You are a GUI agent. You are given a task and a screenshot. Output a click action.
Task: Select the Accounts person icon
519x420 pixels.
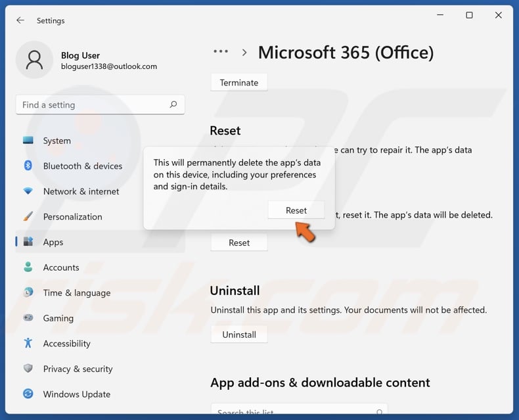(28, 268)
